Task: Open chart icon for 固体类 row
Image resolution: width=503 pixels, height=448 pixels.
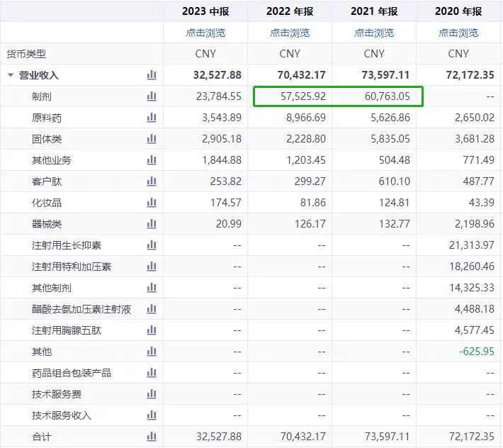Action: pos(152,139)
